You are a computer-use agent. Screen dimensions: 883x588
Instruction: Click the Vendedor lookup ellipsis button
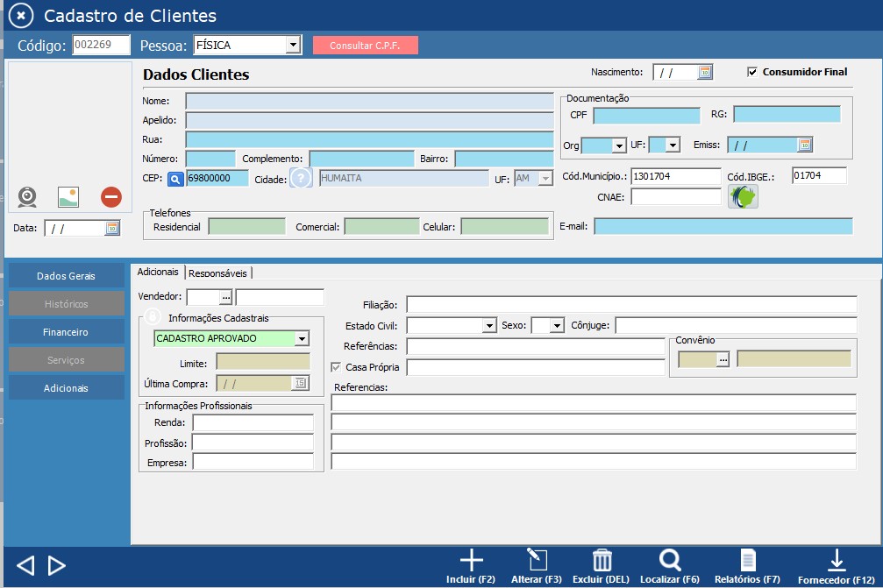tap(225, 298)
